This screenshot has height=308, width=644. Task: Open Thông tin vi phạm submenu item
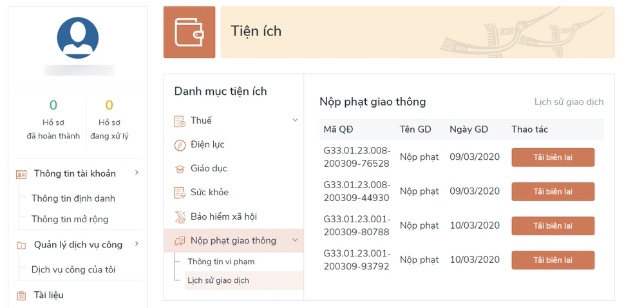(221, 262)
